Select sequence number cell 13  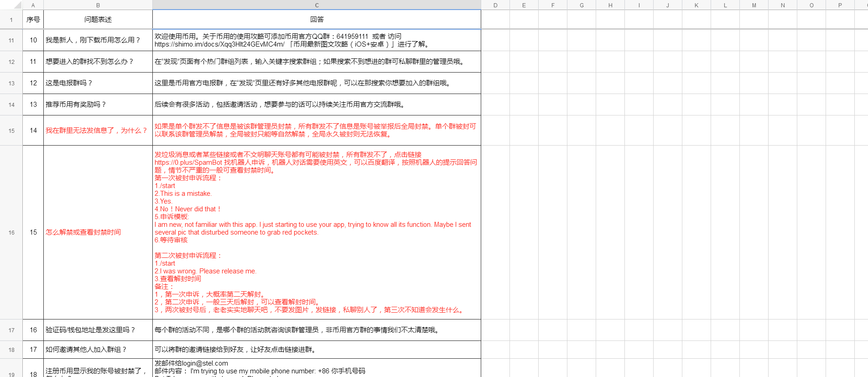[33, 105]
